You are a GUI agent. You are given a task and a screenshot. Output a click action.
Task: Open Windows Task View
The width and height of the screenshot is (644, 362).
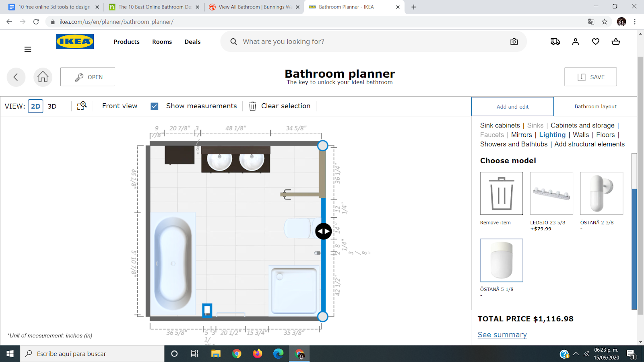point(195,354)
